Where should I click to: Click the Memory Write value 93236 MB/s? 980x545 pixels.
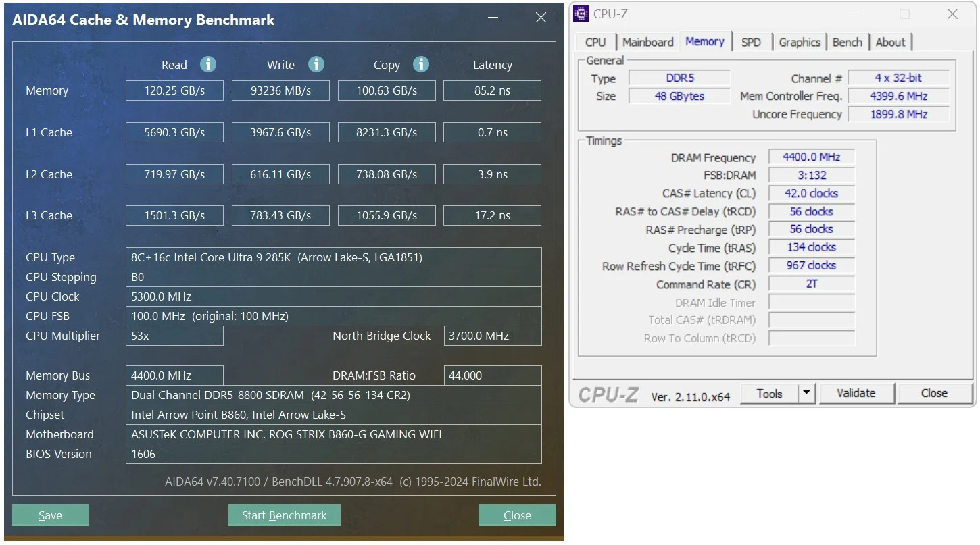(x=280, y=90)
